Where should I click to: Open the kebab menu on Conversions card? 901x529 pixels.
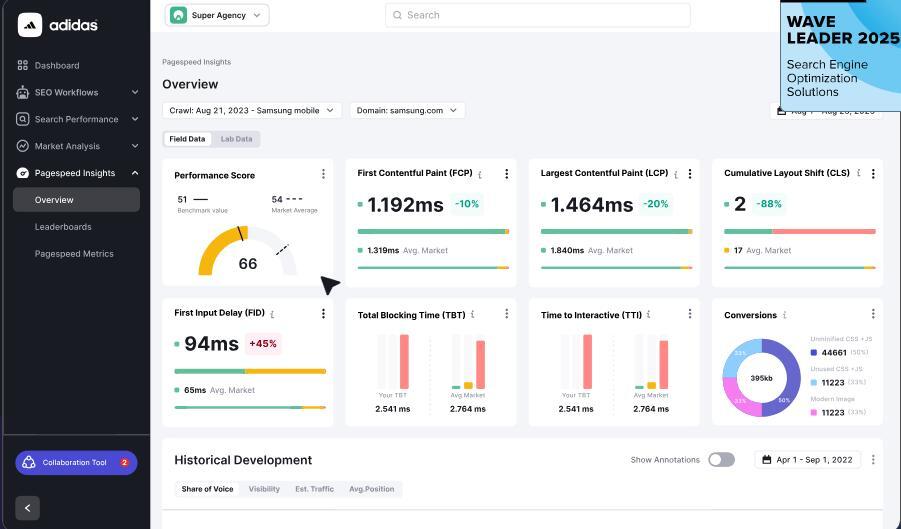873,314
